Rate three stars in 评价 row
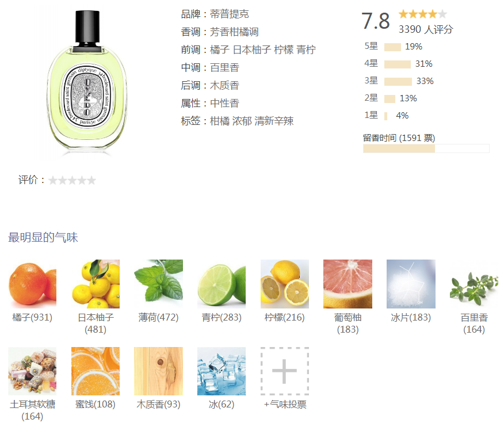 point(72,180)
